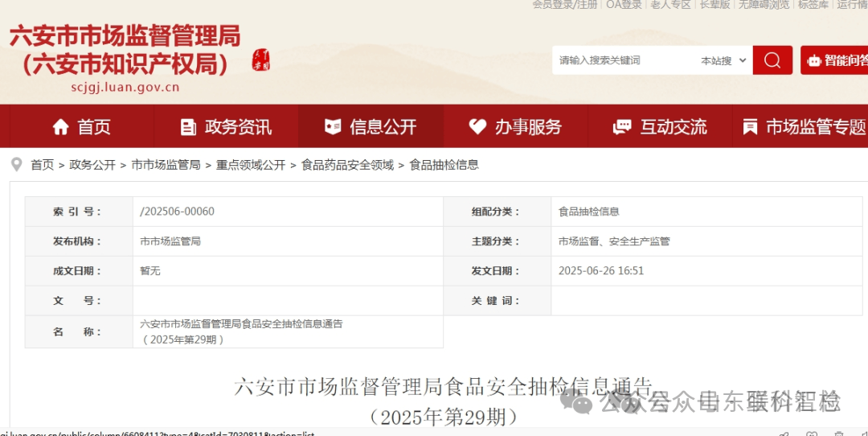The image size is (868, 436).
Task: Click the 老人专区 top link
Action: point(670,5)
